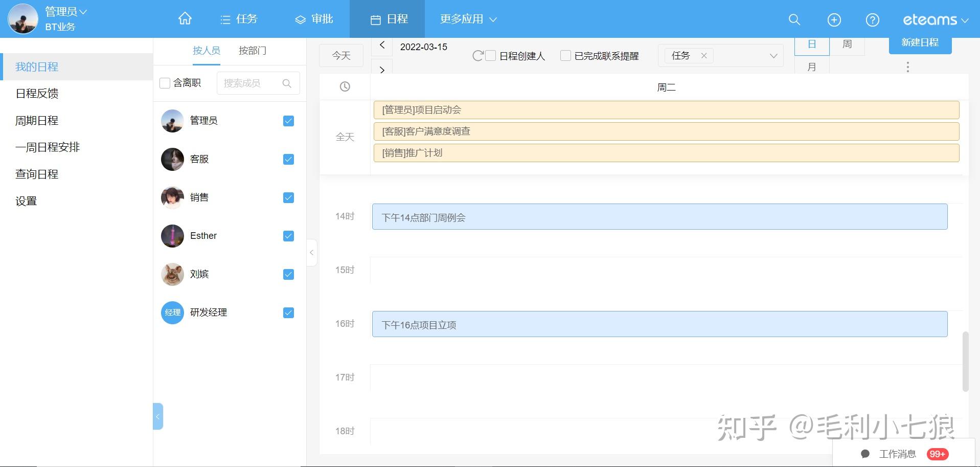Click the refresh icon beside date

click(477, 56)
